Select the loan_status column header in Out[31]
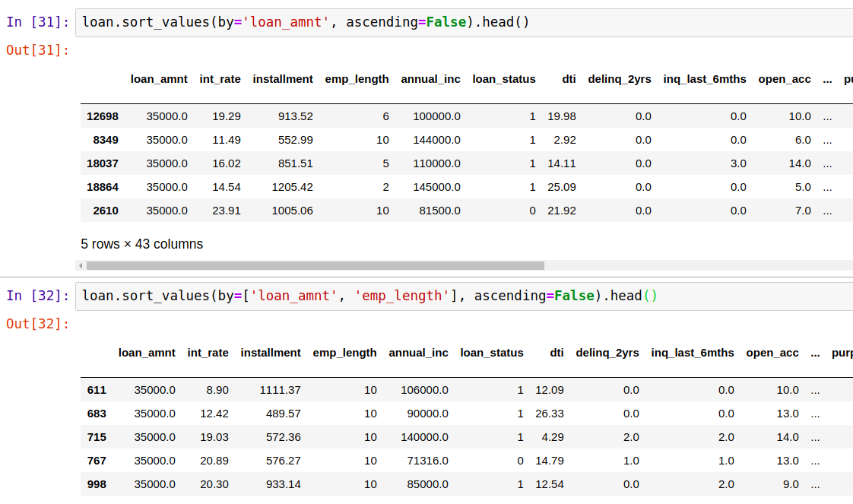This screenshot has height=504, width=853. pos(504,79)
